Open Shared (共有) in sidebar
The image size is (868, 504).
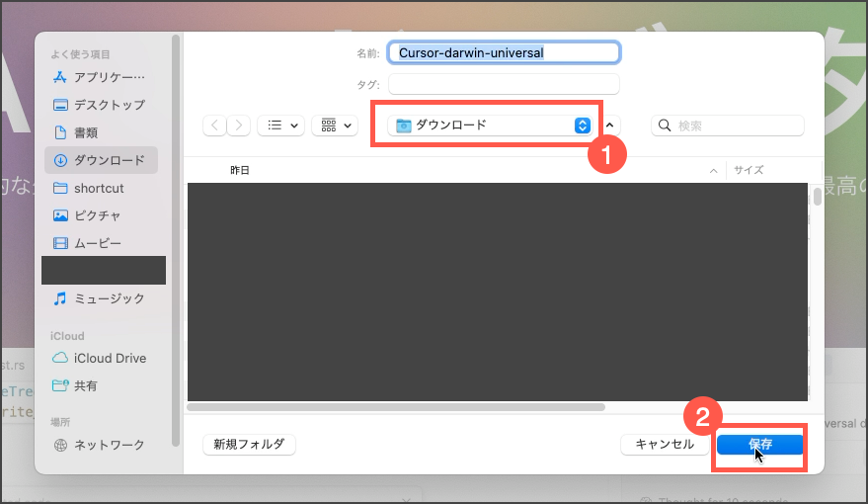pyautogui.click(x=100, y=386)
